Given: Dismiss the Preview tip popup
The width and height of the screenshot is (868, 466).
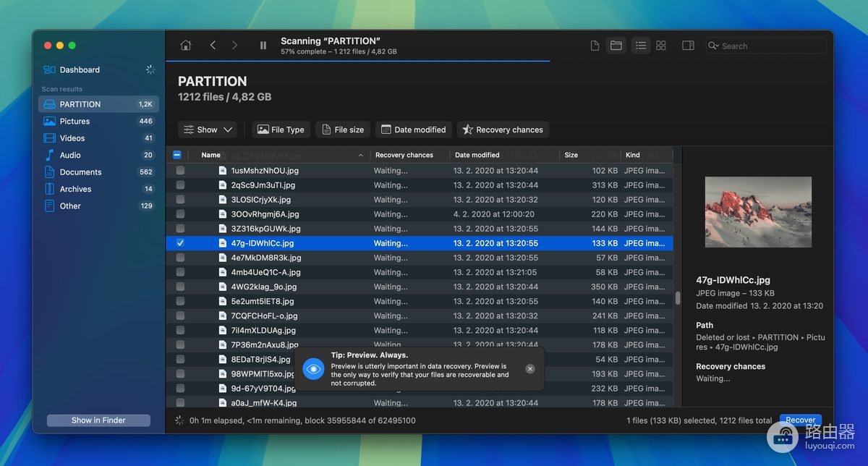Looking at the screenshot, I should (530, 369).
